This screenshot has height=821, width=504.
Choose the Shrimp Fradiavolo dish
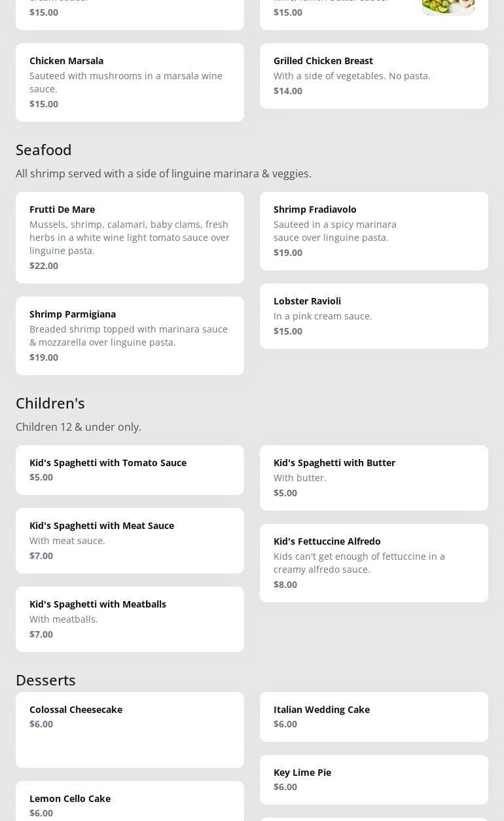point(374,230)
